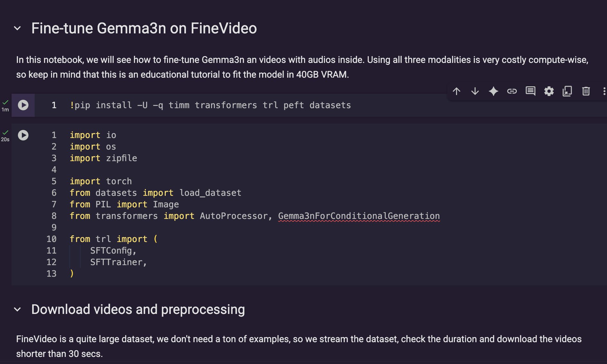
Task: Place cursor in pip install command line
Action: 210,105
